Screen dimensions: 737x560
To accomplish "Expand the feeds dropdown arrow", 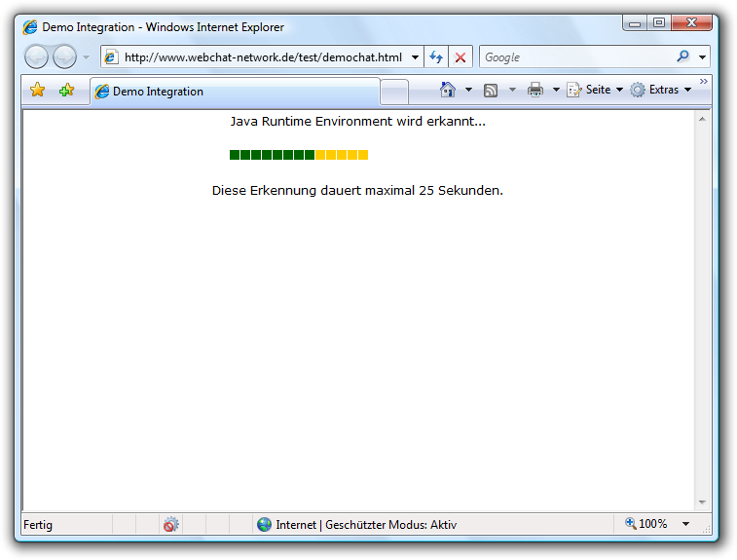I will (512, 90).
